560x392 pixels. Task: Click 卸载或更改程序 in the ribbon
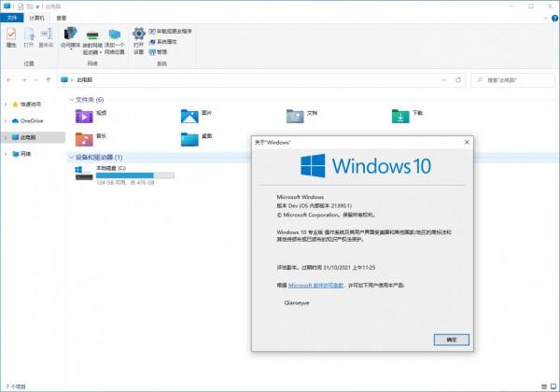171,32
